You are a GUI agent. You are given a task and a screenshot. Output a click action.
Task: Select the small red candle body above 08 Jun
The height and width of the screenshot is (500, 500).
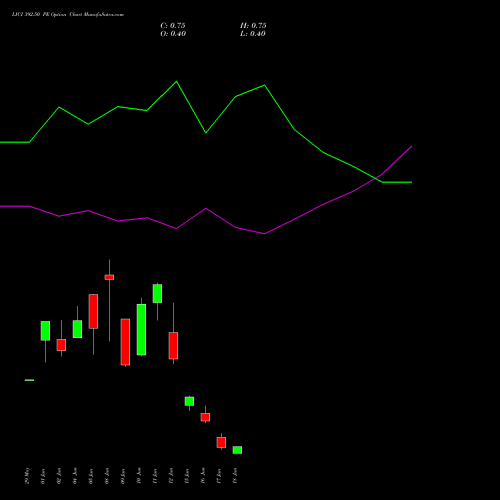tap(109, 277)
